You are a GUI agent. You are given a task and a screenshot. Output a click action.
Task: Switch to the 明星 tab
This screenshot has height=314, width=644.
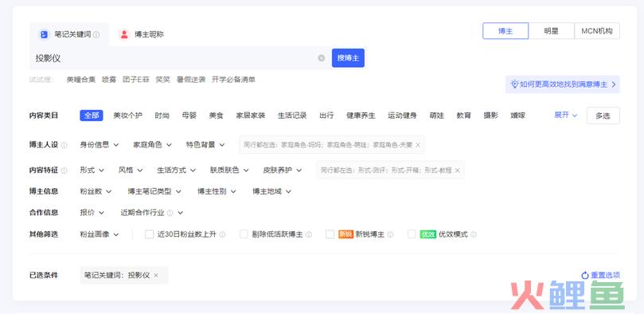click(551, 31)
